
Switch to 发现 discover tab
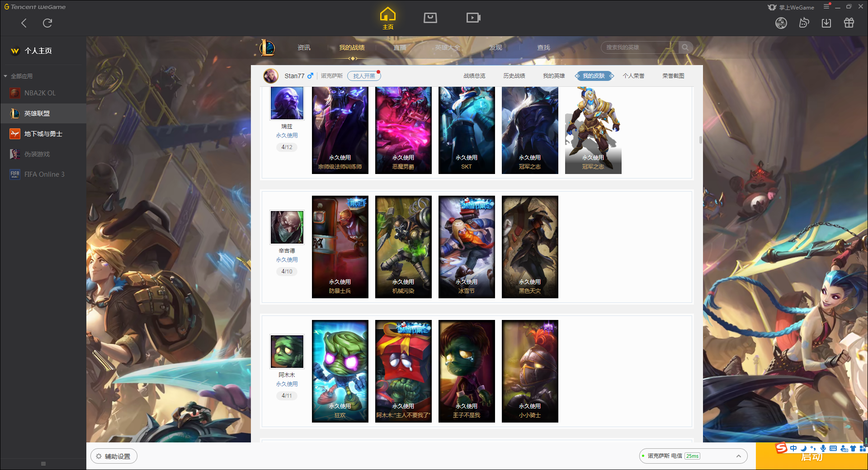[495, 47]
